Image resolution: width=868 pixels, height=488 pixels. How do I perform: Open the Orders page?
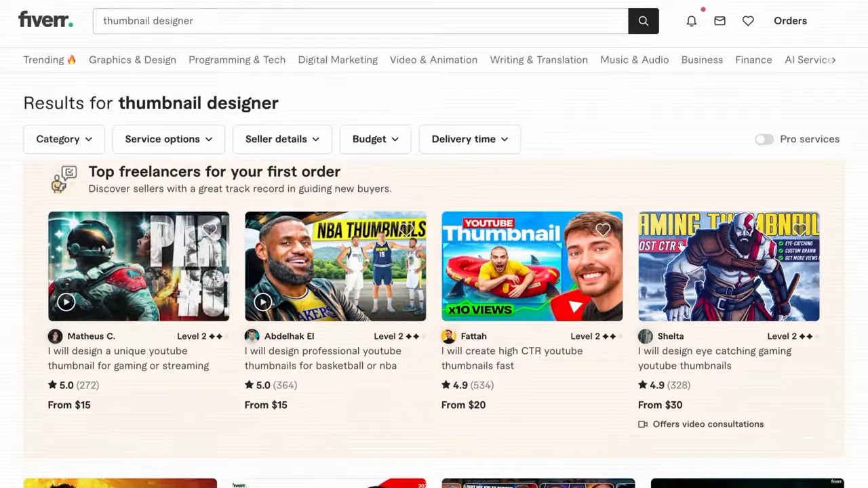point(790,21)
